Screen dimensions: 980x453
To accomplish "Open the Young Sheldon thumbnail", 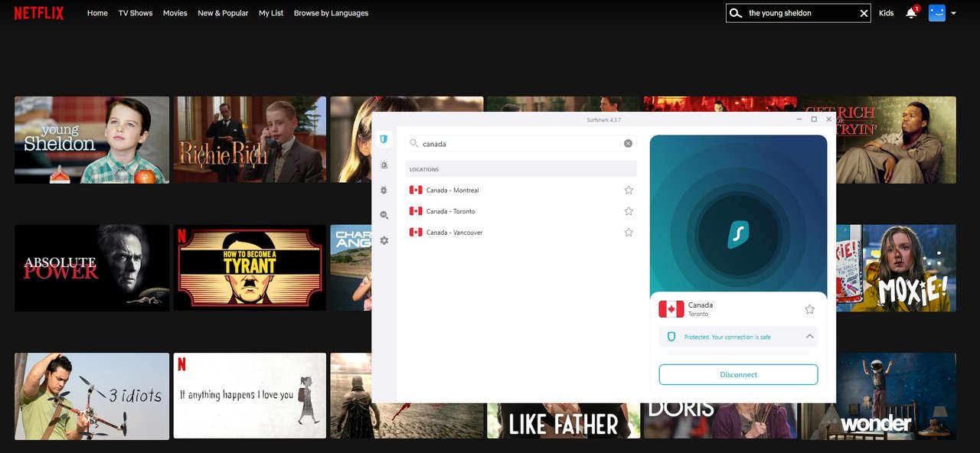I will click(x=92, y=139).
